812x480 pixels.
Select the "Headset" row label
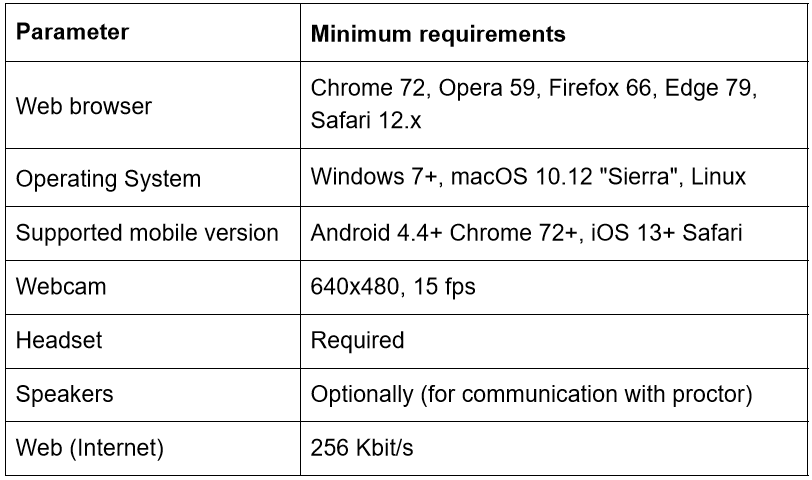(61, 340)
